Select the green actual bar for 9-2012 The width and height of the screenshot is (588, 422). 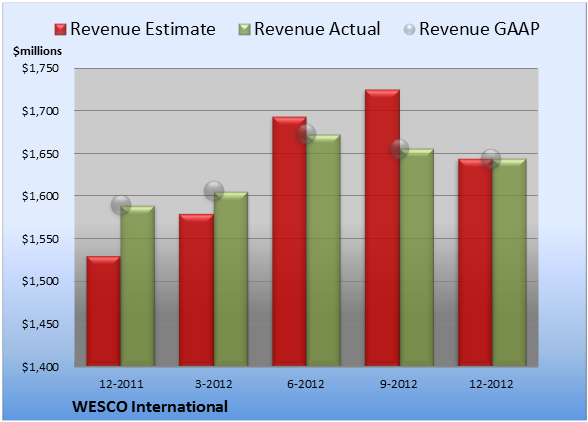tap(417, 257)
